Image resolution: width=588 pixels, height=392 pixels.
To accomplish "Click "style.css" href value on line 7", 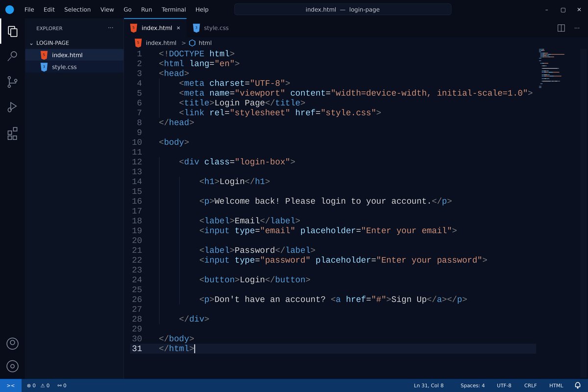I will pos(348,113).
